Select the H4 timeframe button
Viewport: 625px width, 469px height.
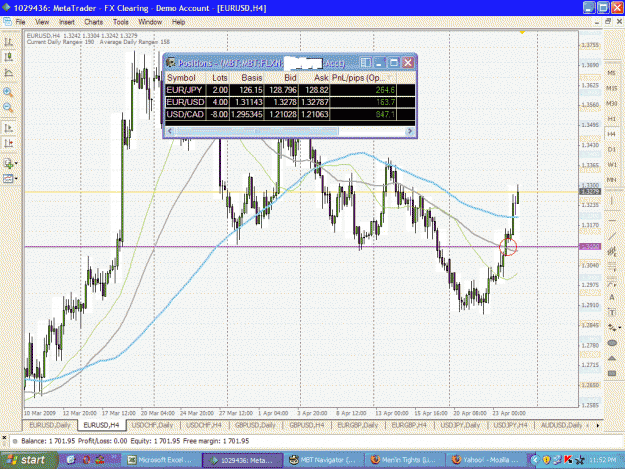[611, 134]
